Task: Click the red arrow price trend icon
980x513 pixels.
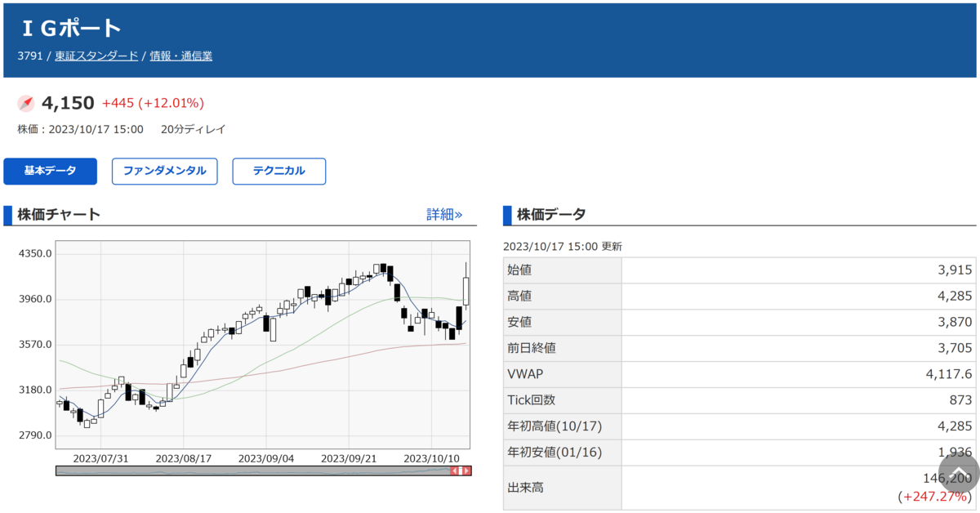Action: [26, 103]
